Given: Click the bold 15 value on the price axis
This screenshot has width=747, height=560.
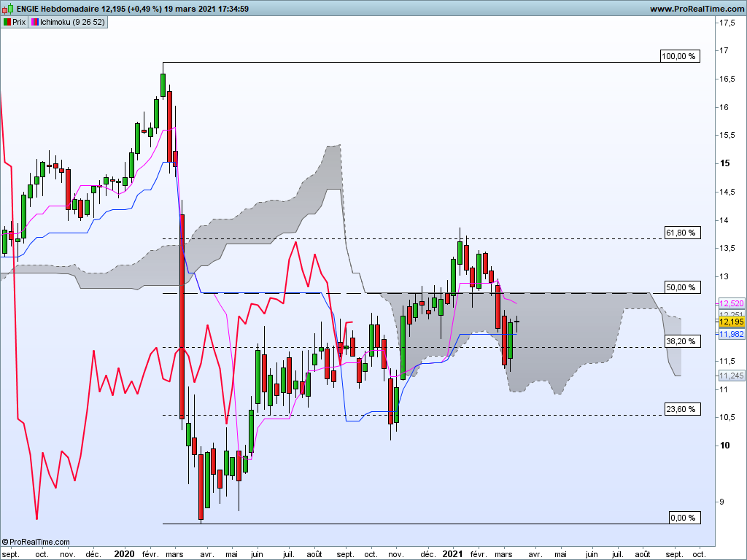Looking at the screenshot, I should 724,163.
